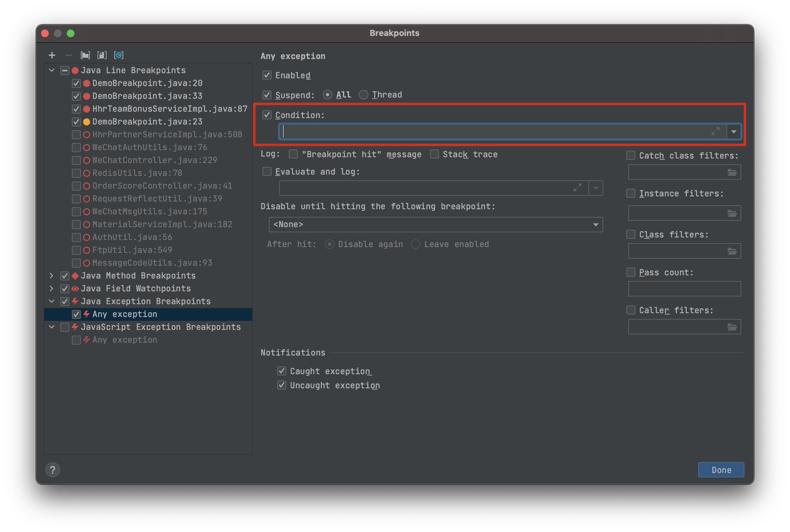
Task: Click the add breakpoint plus icon
Action: pos(52,55)
